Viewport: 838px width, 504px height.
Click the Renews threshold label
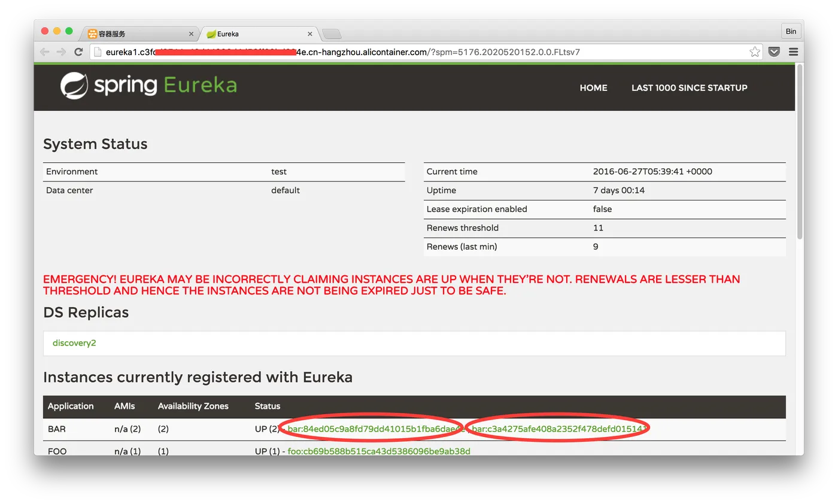pos(463,227)
